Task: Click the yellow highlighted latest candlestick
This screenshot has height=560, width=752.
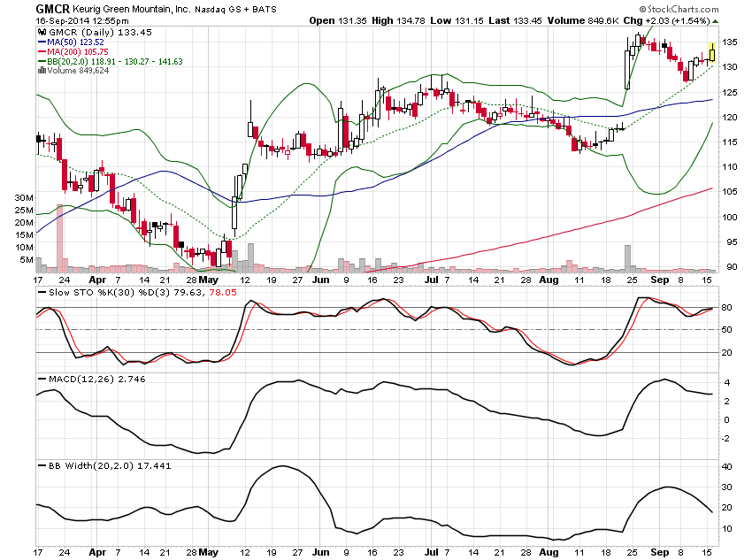Action: tap(712, 52)
